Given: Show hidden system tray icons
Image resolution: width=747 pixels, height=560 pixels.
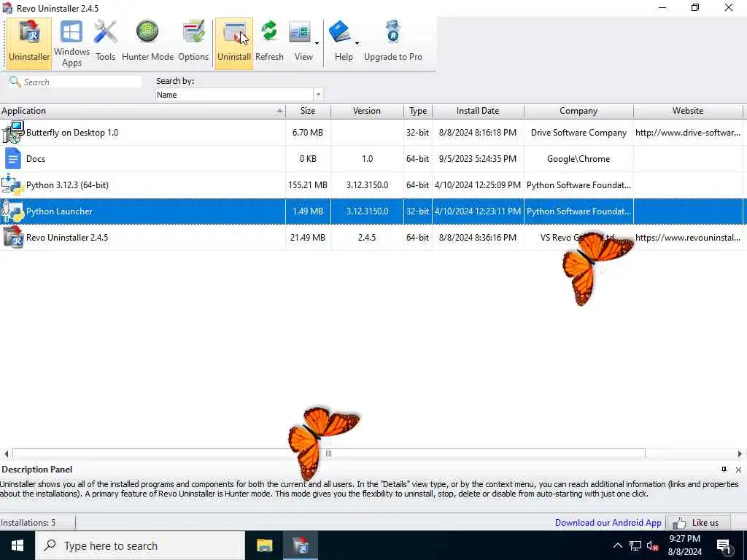Looking at the screenshot, I should (617, 545).
